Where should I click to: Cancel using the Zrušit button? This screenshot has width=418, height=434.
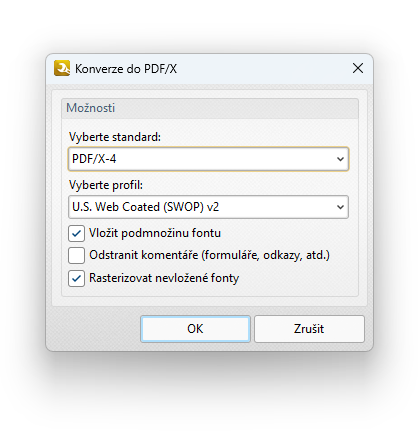point(309,329)
